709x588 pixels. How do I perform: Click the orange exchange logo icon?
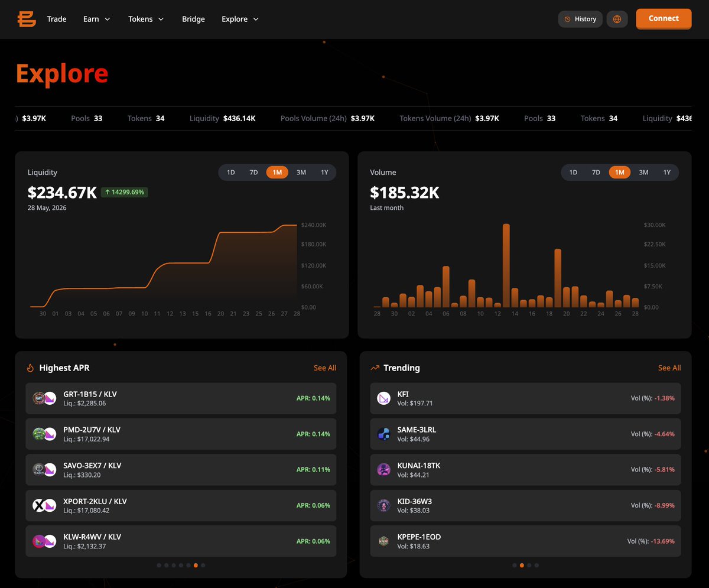[x=27, y=19]
